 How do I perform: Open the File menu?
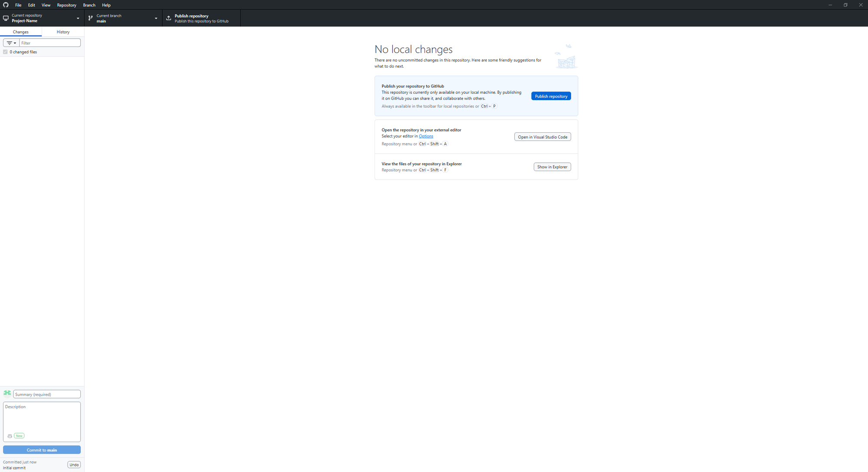pos(18,5)
